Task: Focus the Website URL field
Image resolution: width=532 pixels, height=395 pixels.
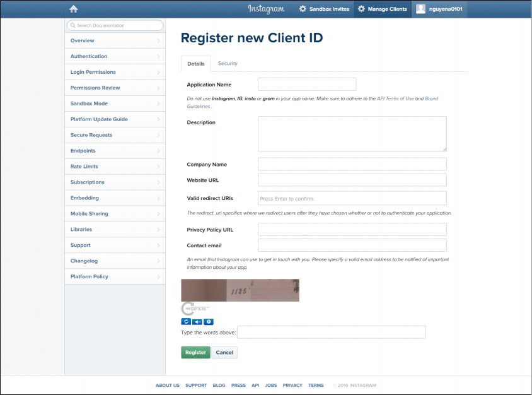Action: coord(352,180)
